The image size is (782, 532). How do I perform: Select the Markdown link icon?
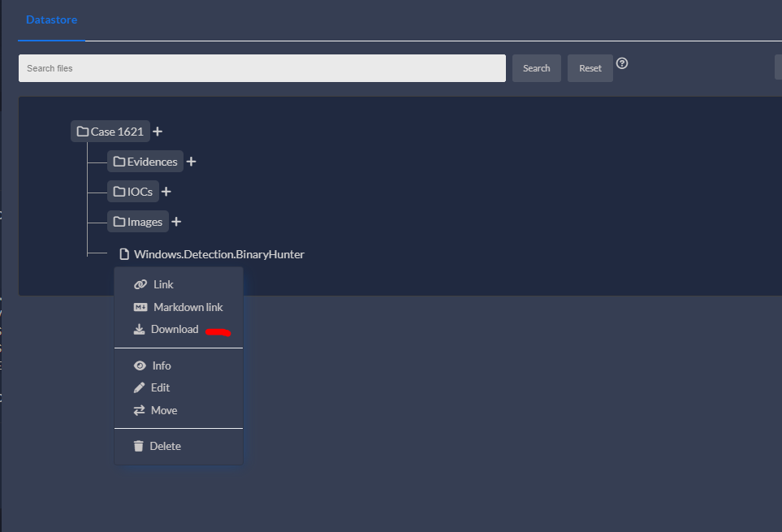coord(140,307)
